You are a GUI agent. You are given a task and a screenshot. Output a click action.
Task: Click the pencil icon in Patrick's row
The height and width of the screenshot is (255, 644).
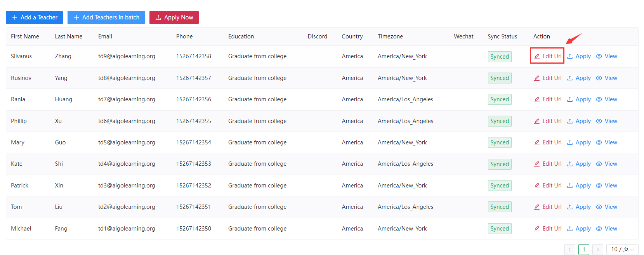pyautogui.click(x=537, y=186)
